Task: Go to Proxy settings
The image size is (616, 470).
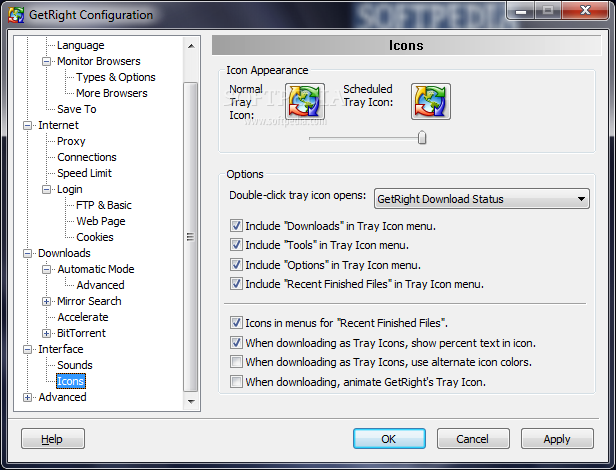Action: (71, 141)
